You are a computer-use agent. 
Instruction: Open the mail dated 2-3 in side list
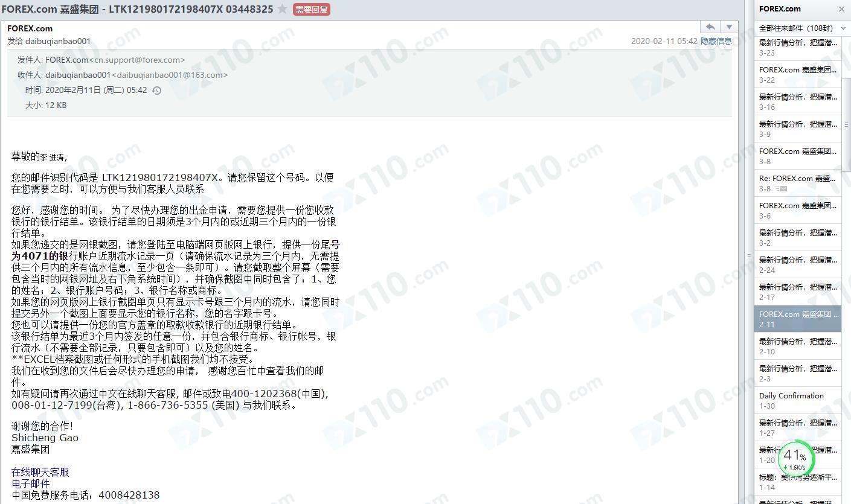(798, 373)
